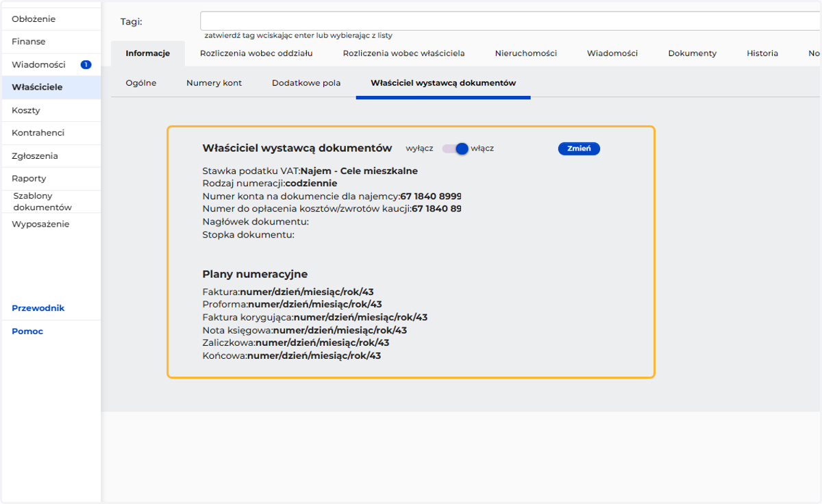The width and height of the screenshot is (822, 504).
Task: Go to Wiadomości in the sidebar
Action: tap(38, 65)
